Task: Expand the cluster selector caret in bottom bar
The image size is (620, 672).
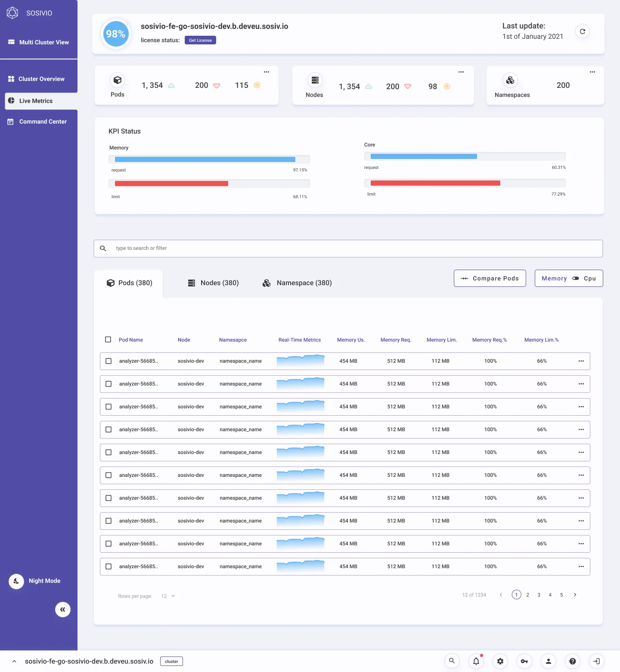Action: pyautogui.click(x=14, y=661)
